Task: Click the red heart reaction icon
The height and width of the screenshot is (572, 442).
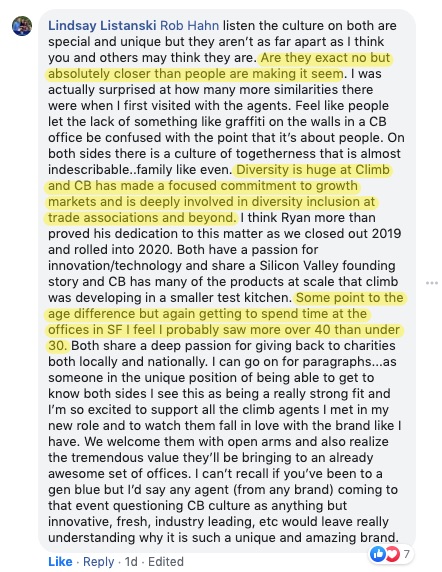Action: pos(392,554)
